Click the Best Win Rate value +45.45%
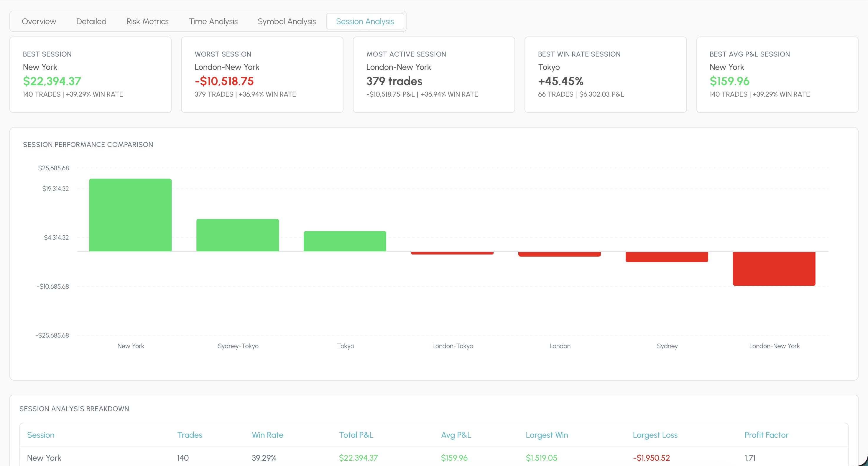The image size is (868, 466). [561, 81]
